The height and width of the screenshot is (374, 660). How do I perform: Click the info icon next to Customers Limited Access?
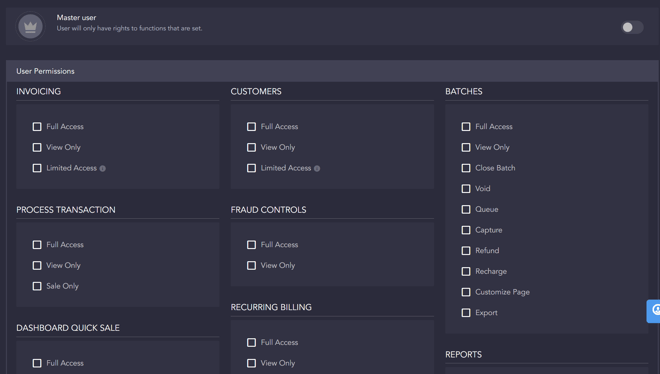[x=317, y=168]
